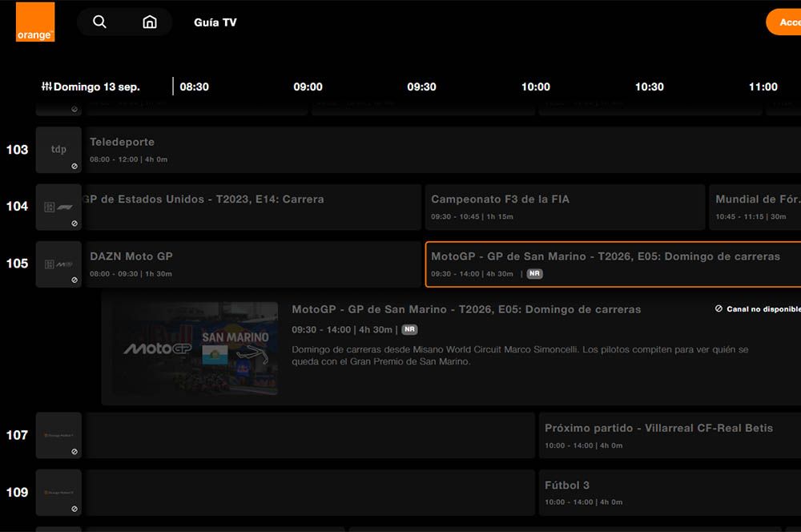Click the Domingo de carreras description text
Image resolution: width=801 pixels, height=532 pixels.
[520, 355]
